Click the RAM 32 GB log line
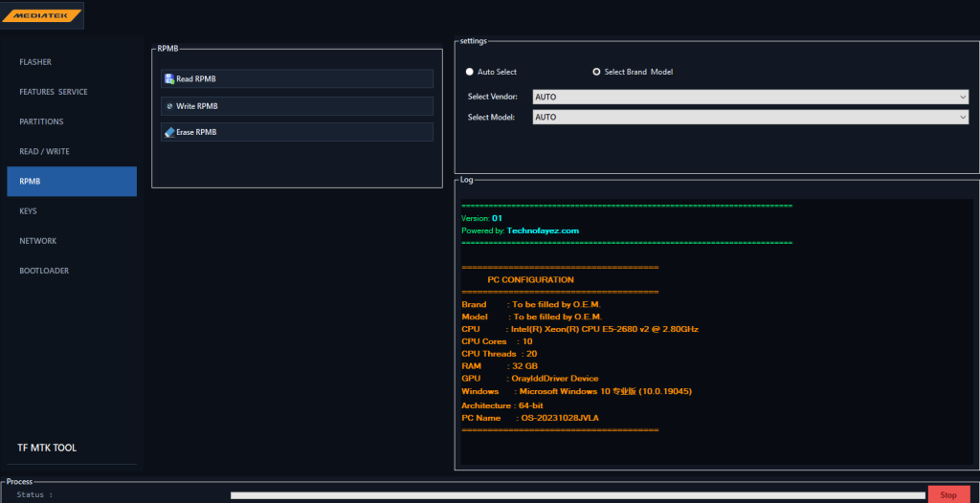This screenshot has height=503, width=980. [500, 366]
